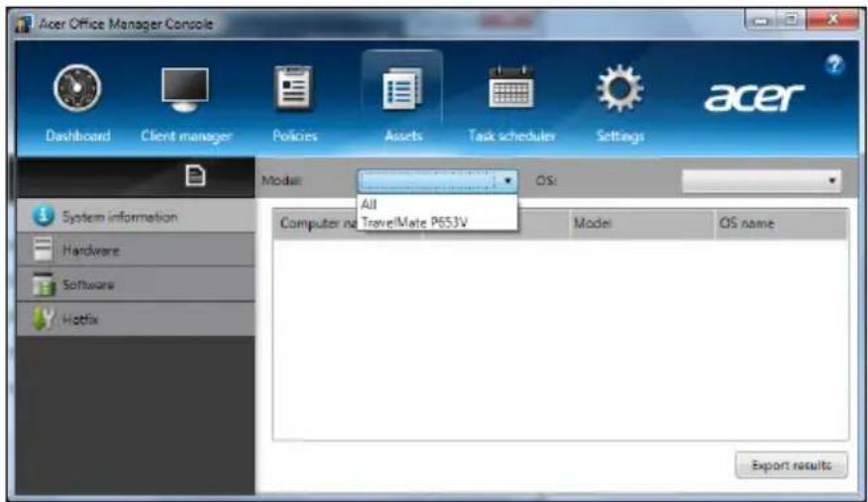This screenshot has width=868, height=502.
Task: Open the Policies clipboard icon
Action: pyautogui.click(x=294, y=93)
